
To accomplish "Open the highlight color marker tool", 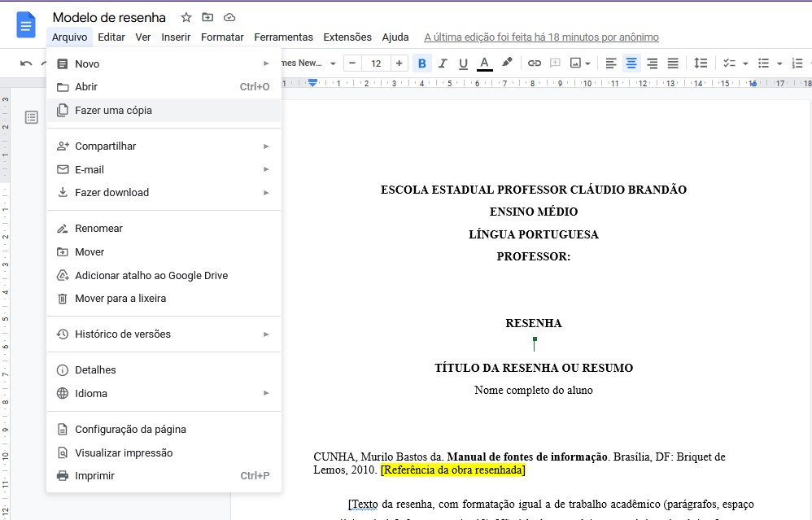I will click(x=507, y=63).
